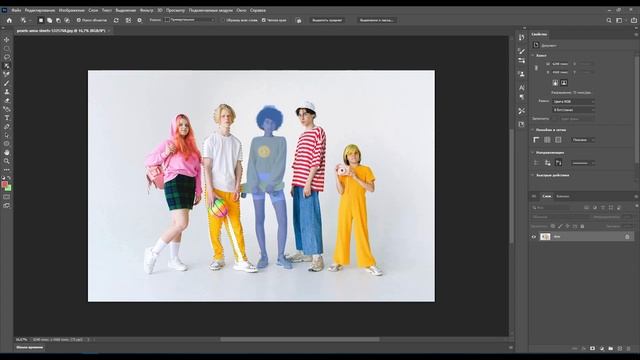Select the Eraser tool
This screenshot has width=640, height=360.
click(7, 100)
